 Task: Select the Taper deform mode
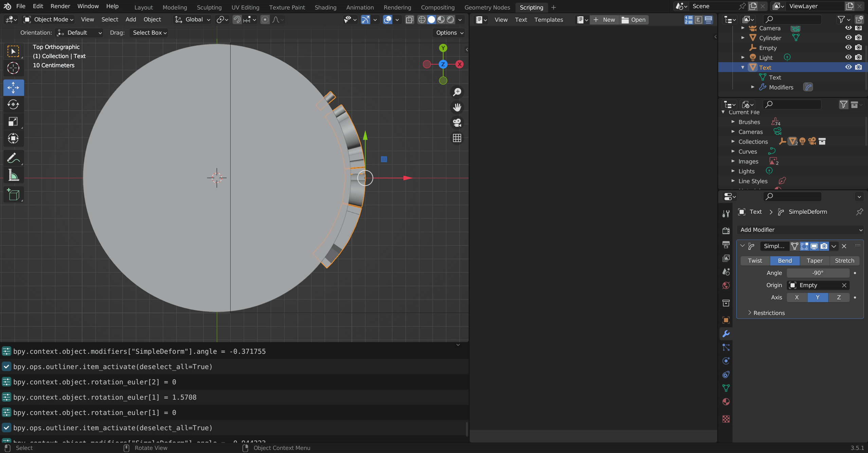tap(814, 261)
